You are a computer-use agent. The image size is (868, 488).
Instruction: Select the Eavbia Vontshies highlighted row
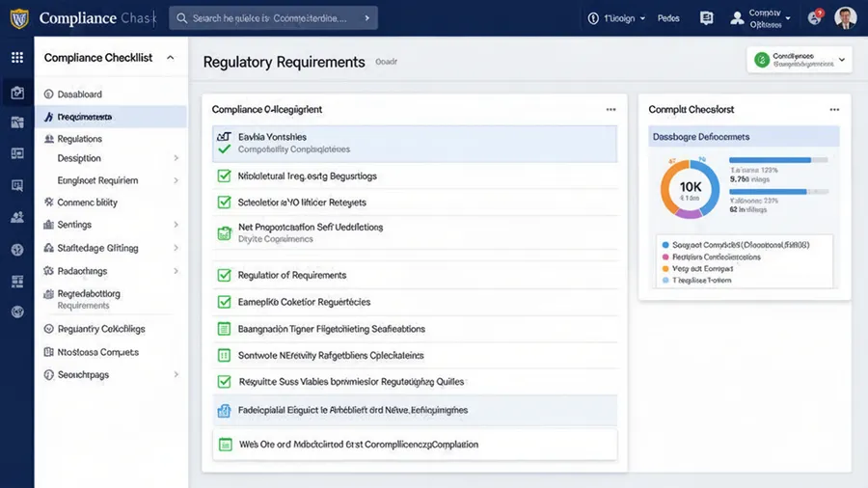(x=415, y=144)
